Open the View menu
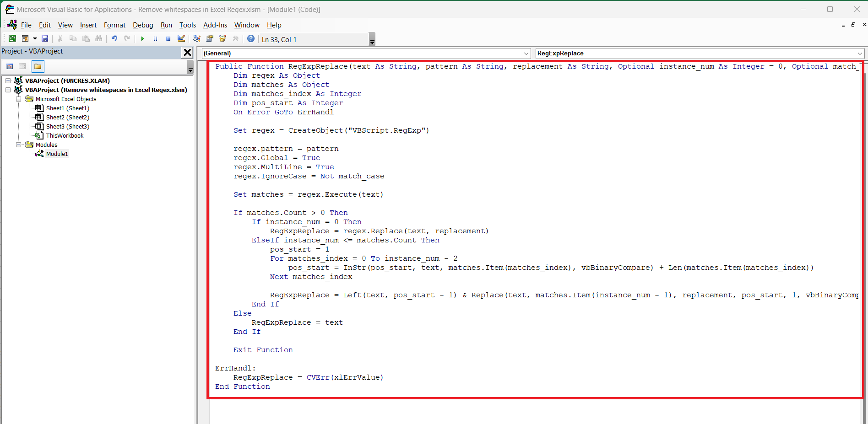 [65, 25]
